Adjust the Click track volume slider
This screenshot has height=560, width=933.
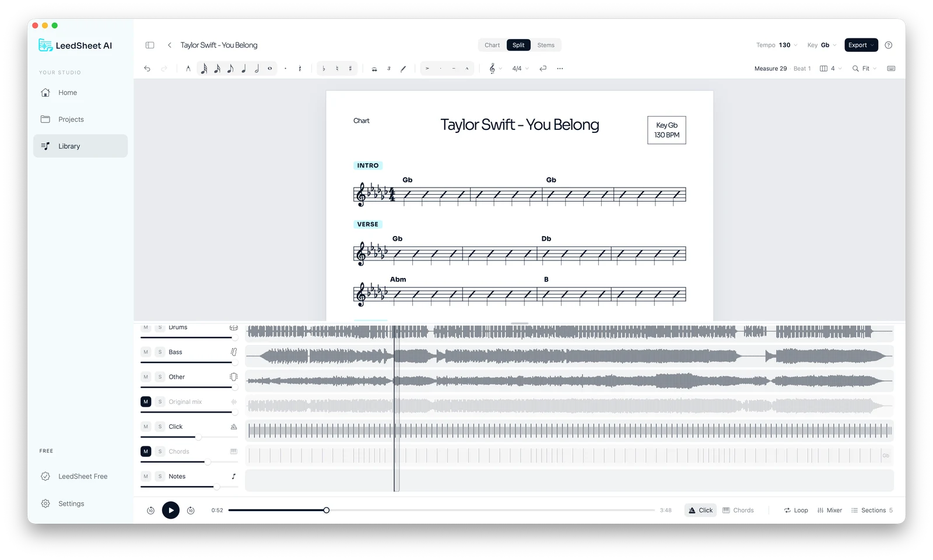point(198,437)
